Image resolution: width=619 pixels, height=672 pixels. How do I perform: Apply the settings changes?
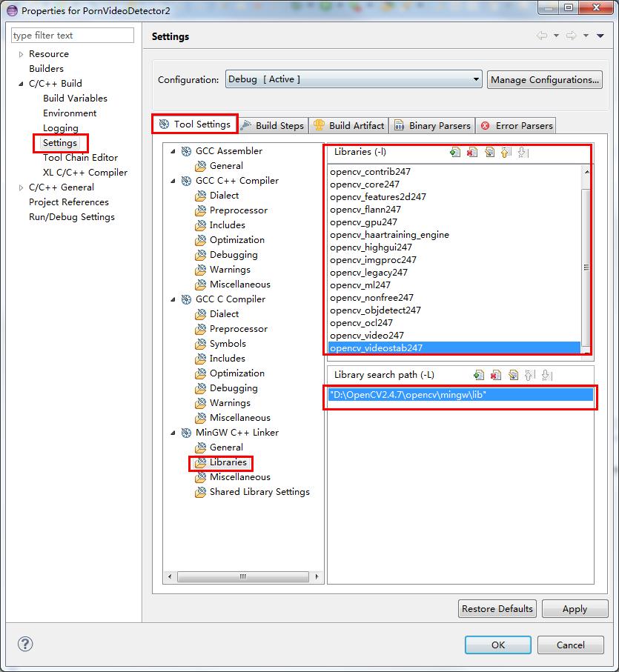pos(575,608)
